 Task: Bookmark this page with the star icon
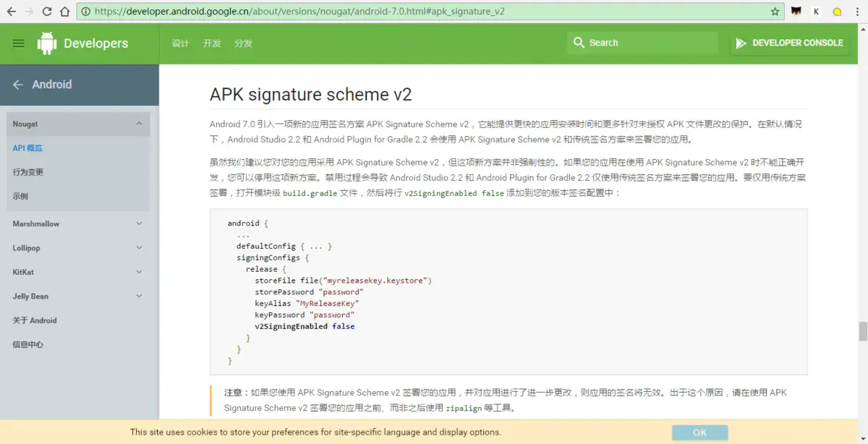(x=775, y=12)
